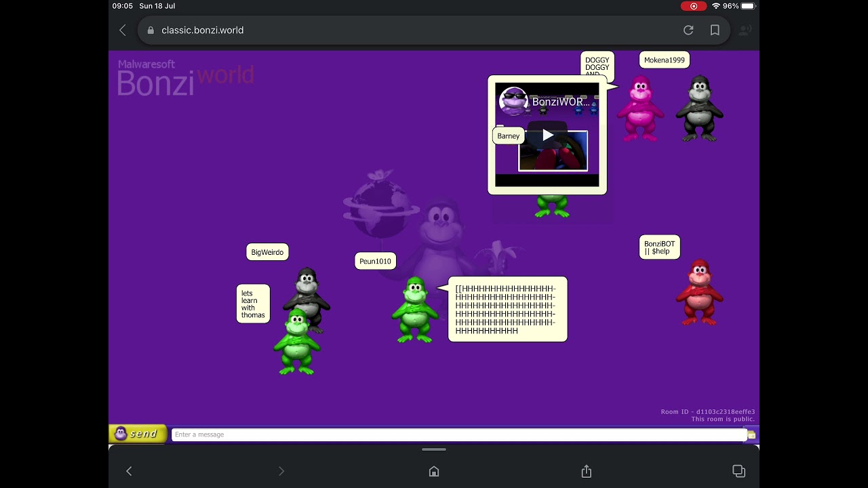The image size is (868, 488).
Task: Click the This room is public text
Action: [x=723, y=419]
